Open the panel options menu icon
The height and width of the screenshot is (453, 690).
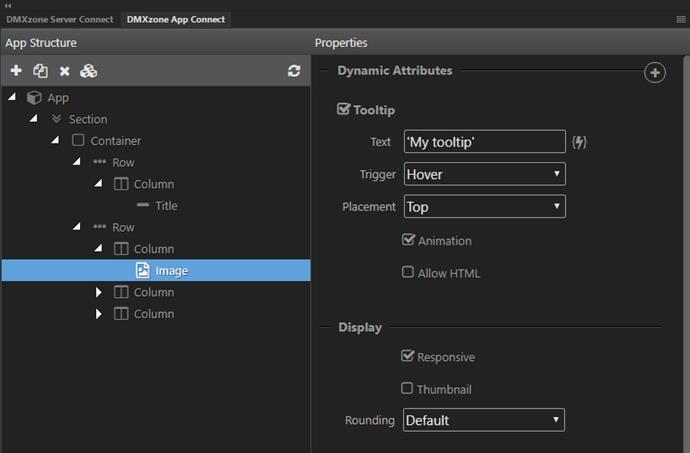point(681,19)
